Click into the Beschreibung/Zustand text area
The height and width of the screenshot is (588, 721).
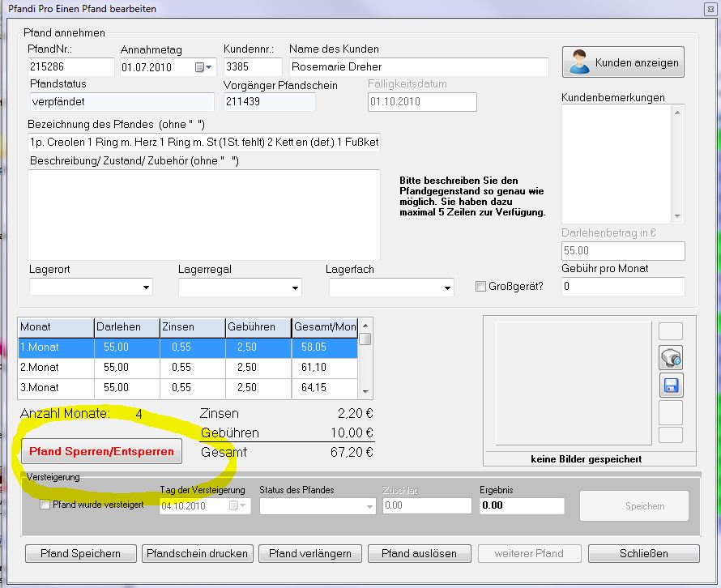tap(203, 214)
